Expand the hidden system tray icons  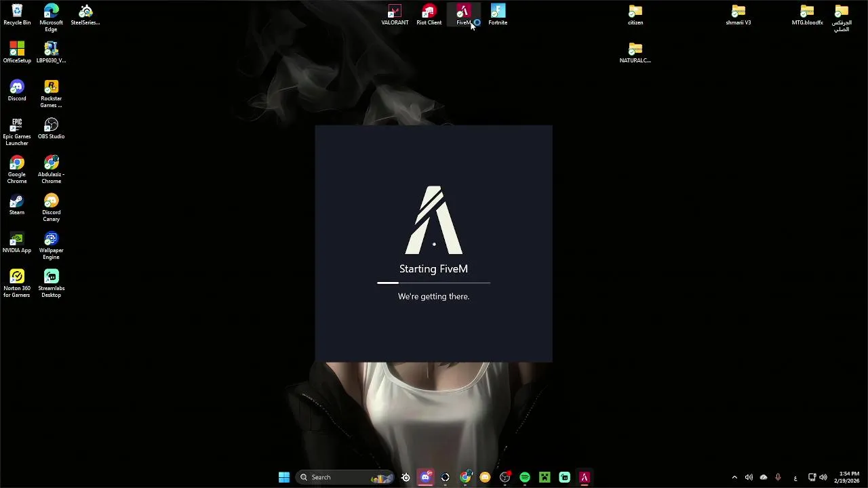pos(734,477)
